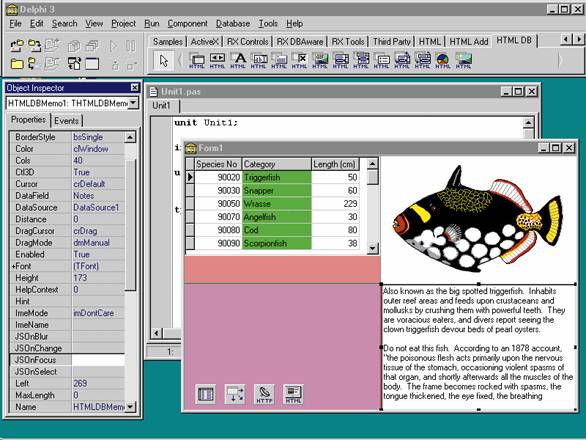Pick the first HTML DB window-like component
The width and height of the screenshot is (586, 440).
pyautogui.click(x=197, y=61)
